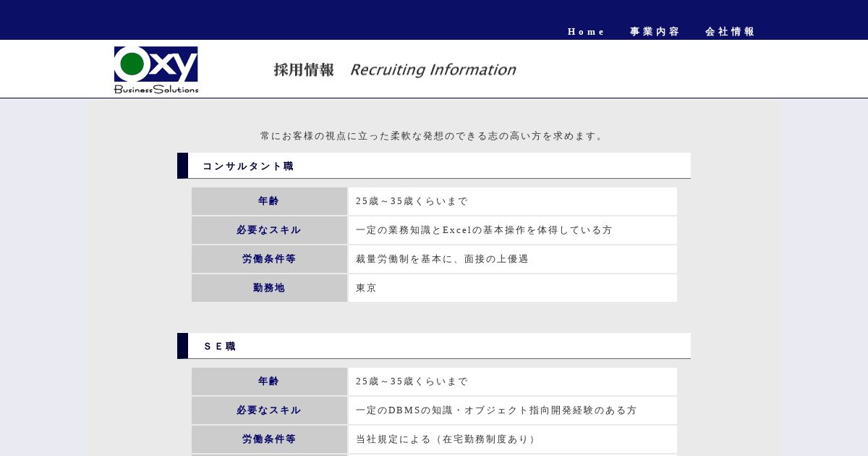
Task: Open the 事業内容 menu item
Action: tap(655, 32)
